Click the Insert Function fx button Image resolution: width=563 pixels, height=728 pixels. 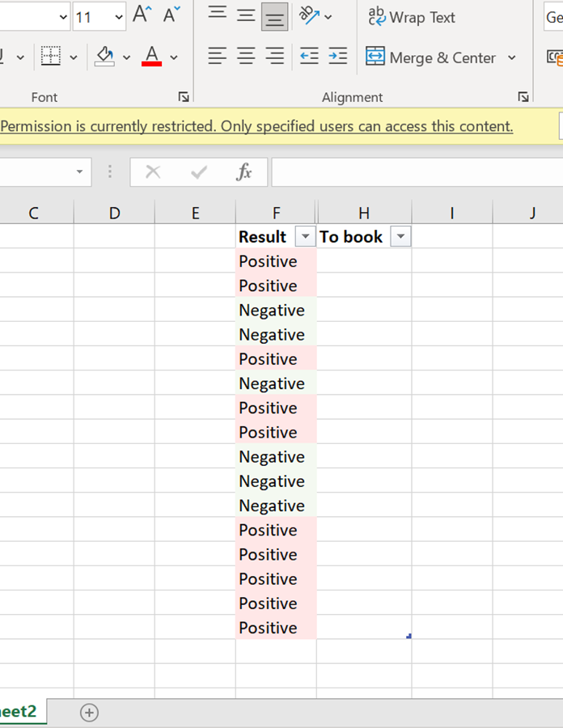click(243, 171)
